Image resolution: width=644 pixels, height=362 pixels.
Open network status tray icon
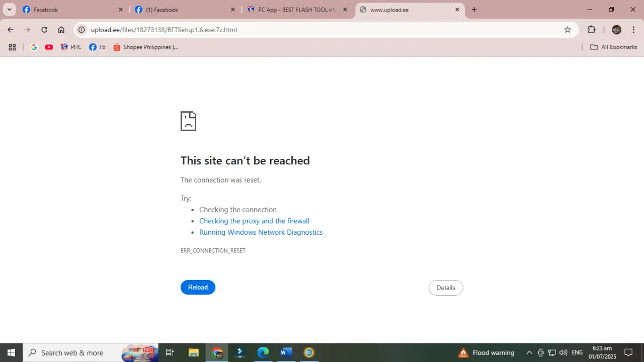coord(552,352)
